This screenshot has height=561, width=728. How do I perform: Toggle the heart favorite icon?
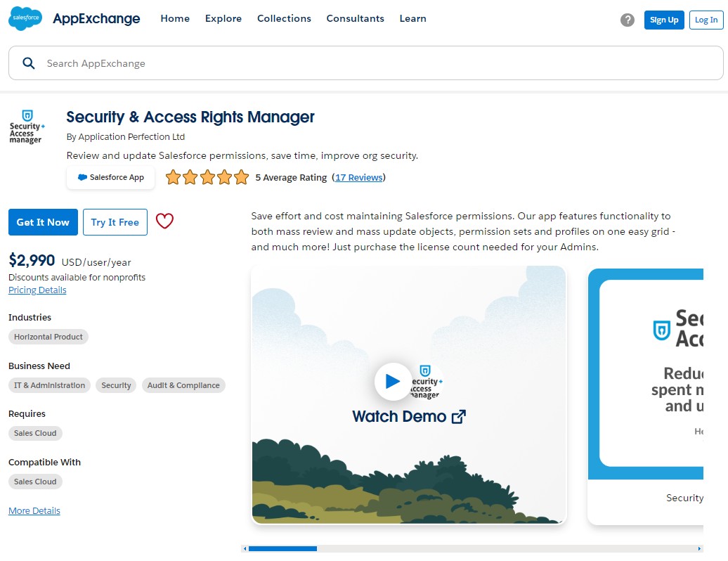click(164, 221)
